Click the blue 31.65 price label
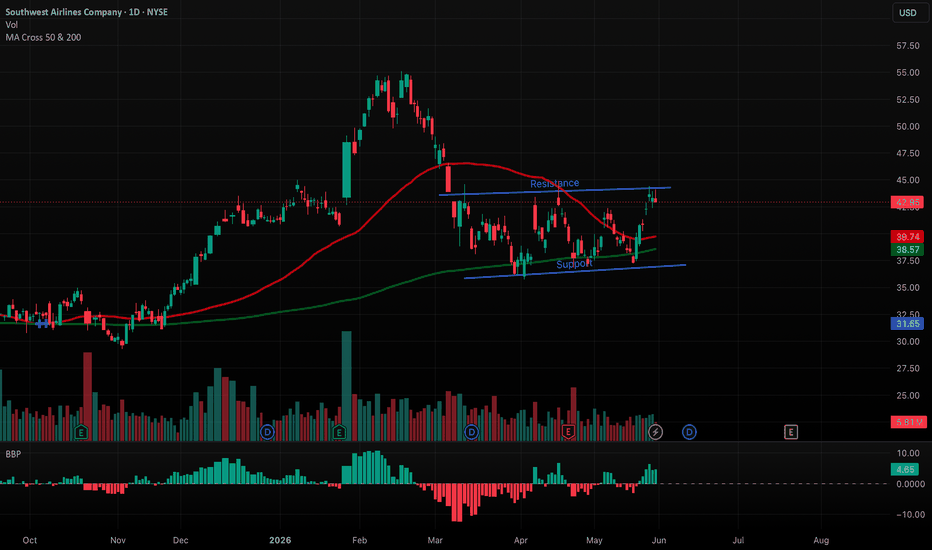Viewport: 932px width, 550px height. pyautogui.click(x=907, y=323)
